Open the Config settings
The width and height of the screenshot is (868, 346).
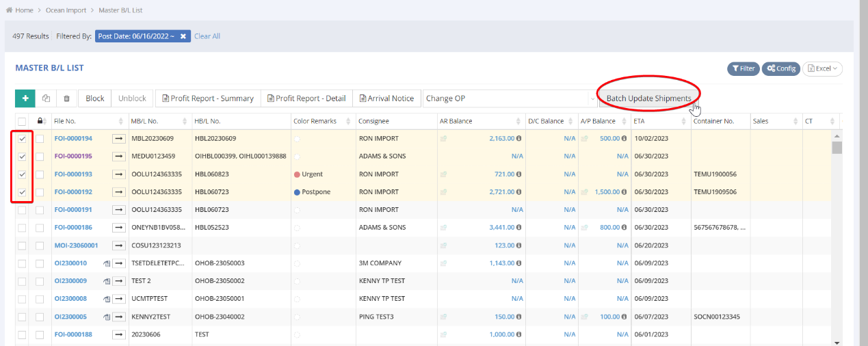click(x=780, y=68)
